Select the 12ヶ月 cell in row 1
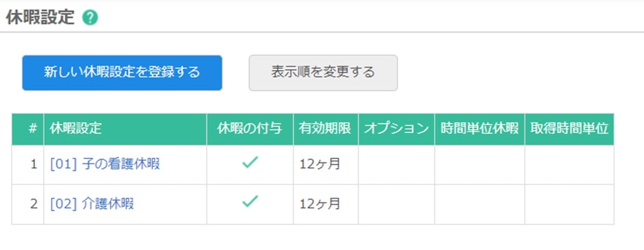 click(326, 165)
